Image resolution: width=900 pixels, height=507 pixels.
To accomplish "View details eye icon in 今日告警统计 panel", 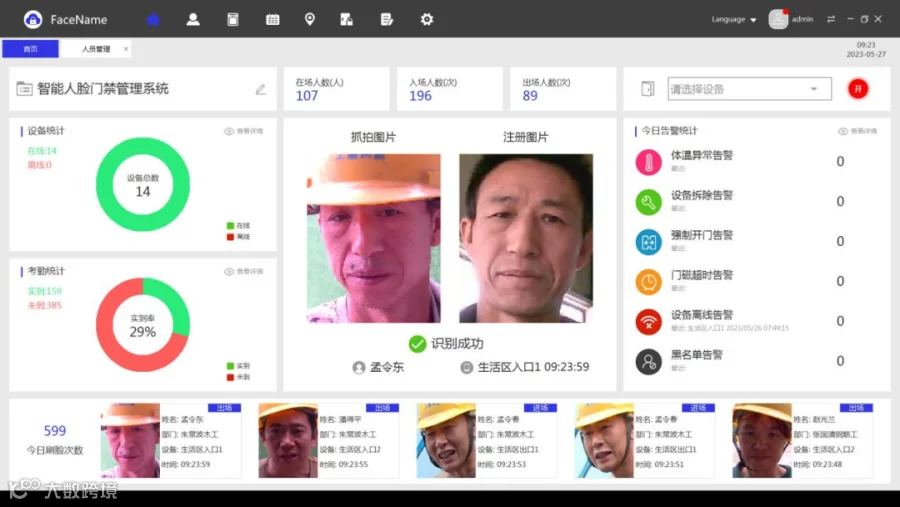I will [843, 131].
